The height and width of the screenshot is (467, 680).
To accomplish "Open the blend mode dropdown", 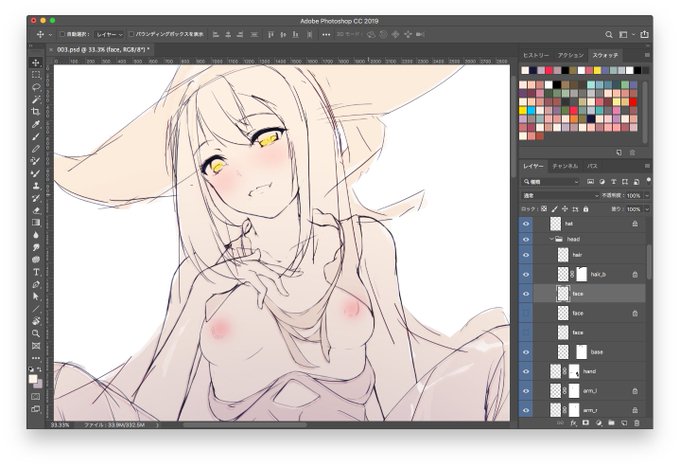I will pos(560,196).
